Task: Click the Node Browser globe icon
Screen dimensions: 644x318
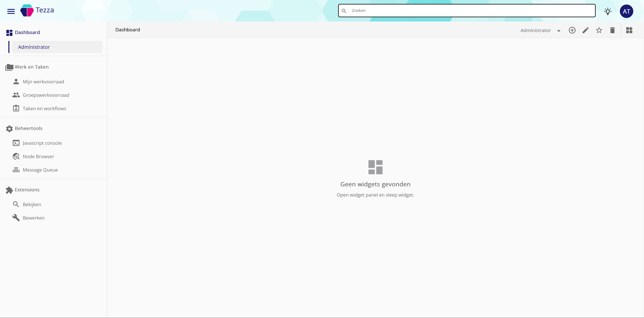Action: [x=16, y=156]
